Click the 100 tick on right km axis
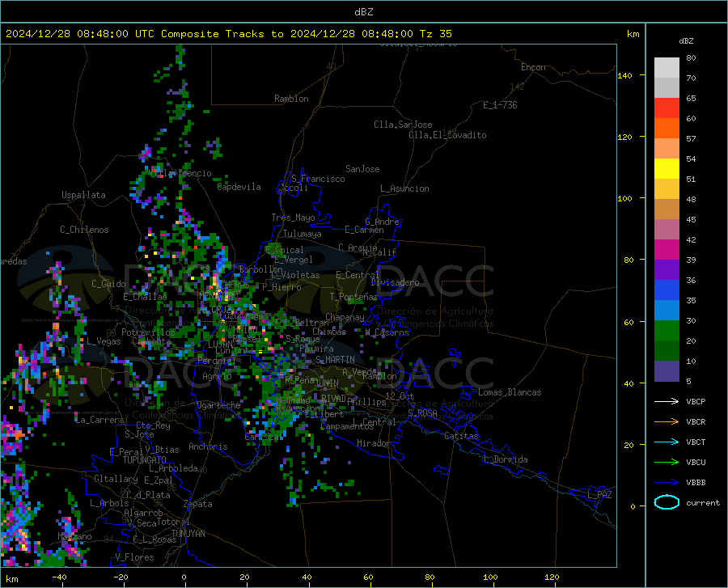Image resolution: width=728 pixels, height=588 pixels. pyautogui.click(x=625, y=199)
